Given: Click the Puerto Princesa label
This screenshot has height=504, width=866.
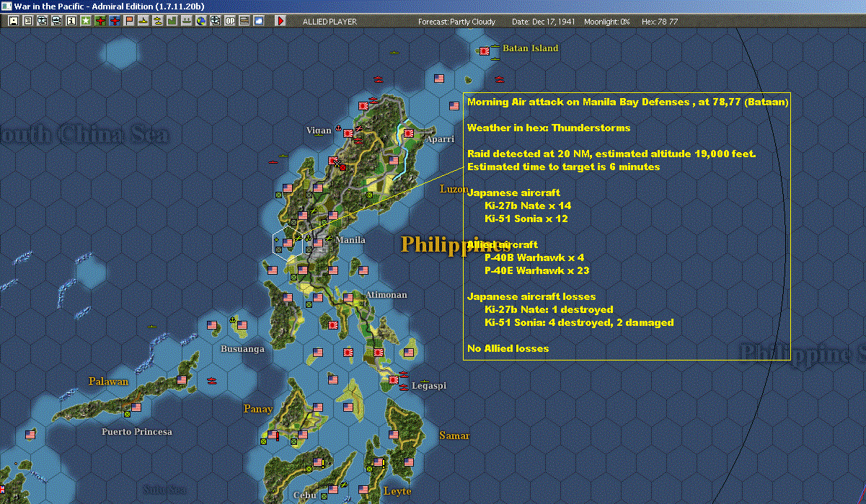Looking at the screenshot, I should point(137,432).
